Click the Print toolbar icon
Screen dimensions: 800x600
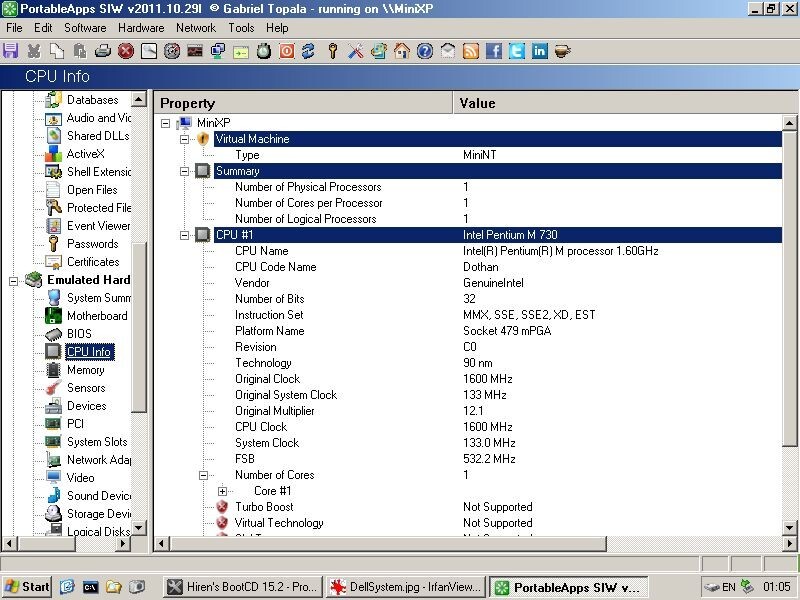[x=103, y=51]
